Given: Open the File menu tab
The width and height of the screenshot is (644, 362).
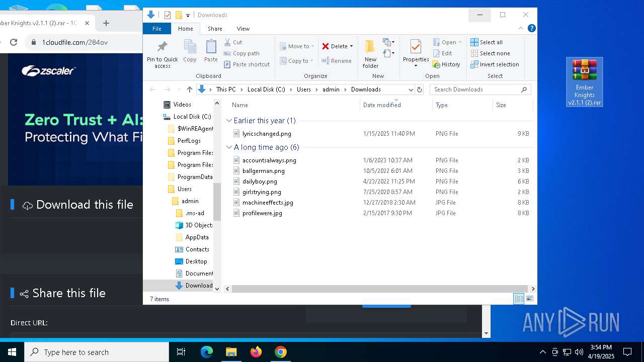Looking at the screenshot, I should [157, 29].
